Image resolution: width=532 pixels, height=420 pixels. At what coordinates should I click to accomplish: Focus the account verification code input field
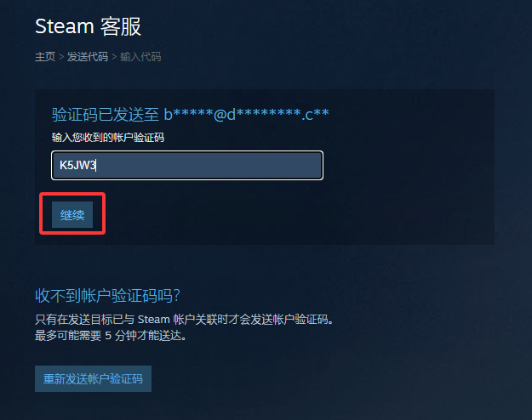point(187,165)
